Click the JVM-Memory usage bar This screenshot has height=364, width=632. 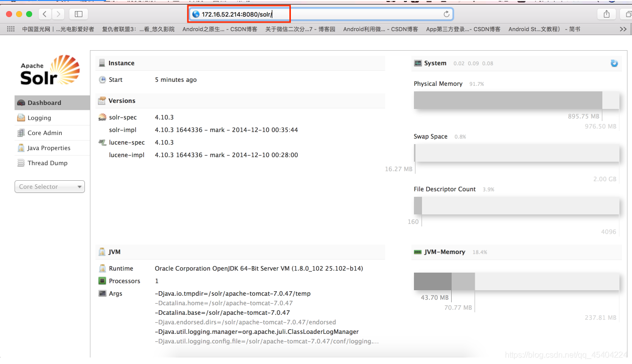pyautogui.click(x=516, y=281)
